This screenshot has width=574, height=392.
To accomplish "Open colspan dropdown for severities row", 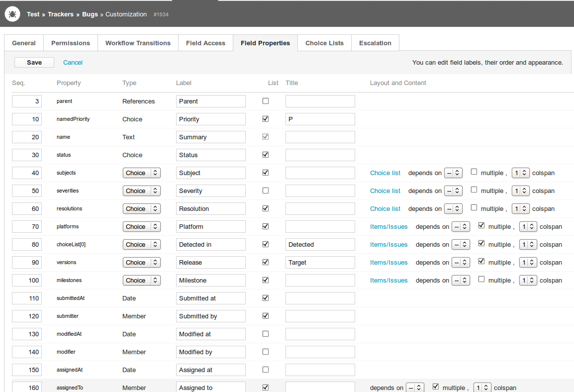I will click(x=521, y=191).
